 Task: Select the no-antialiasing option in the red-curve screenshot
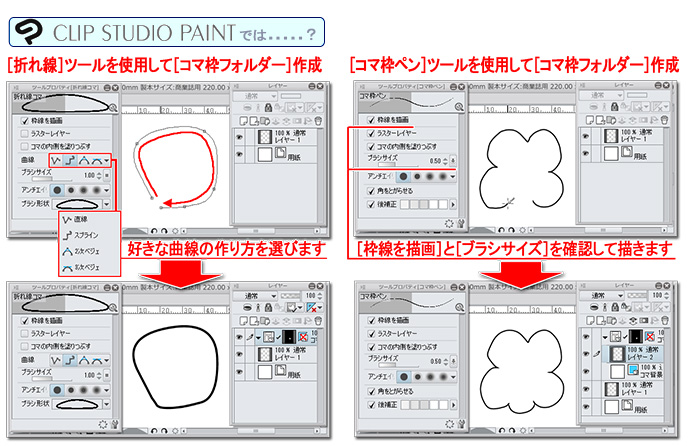point(57,190)
